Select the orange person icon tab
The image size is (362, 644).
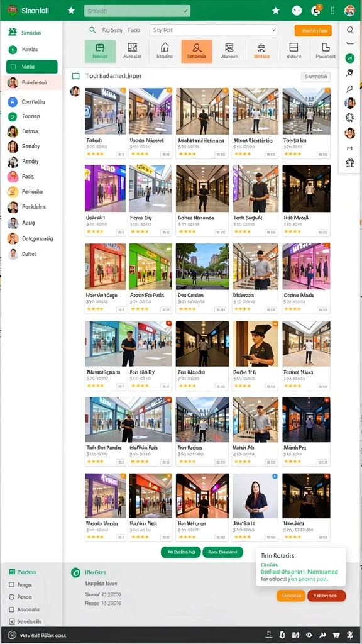pyautogui.click(x=197, y=52)
